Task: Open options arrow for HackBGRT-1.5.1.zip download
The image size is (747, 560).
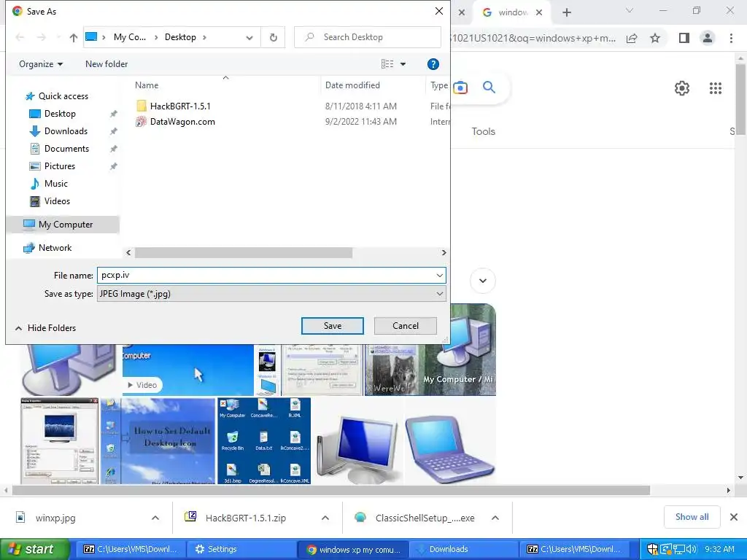Action: [x=325, y=518]
